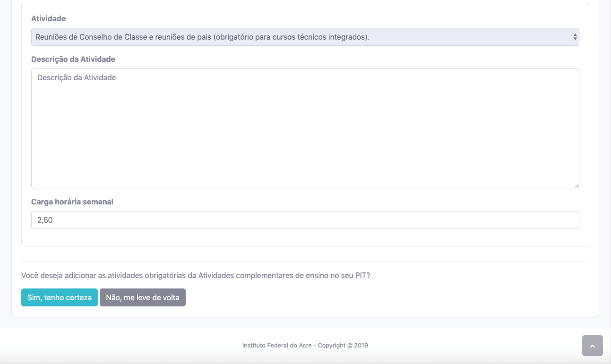Click the 'Descrição da Atividade' label

coord(73,59)
